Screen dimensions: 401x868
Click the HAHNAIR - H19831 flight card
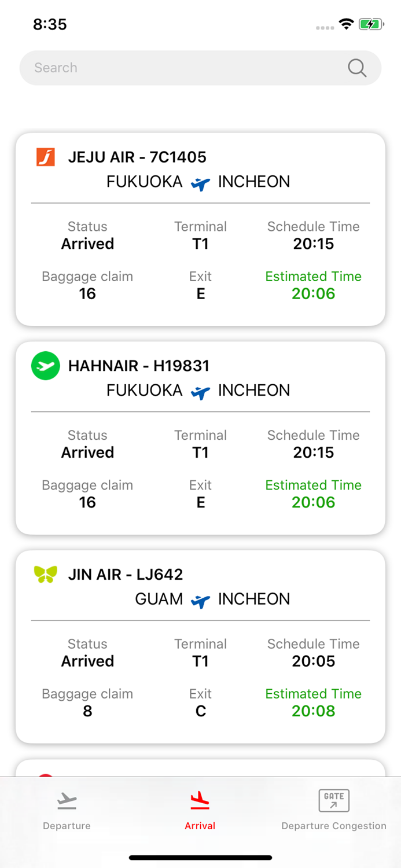[x=200, y=437]
